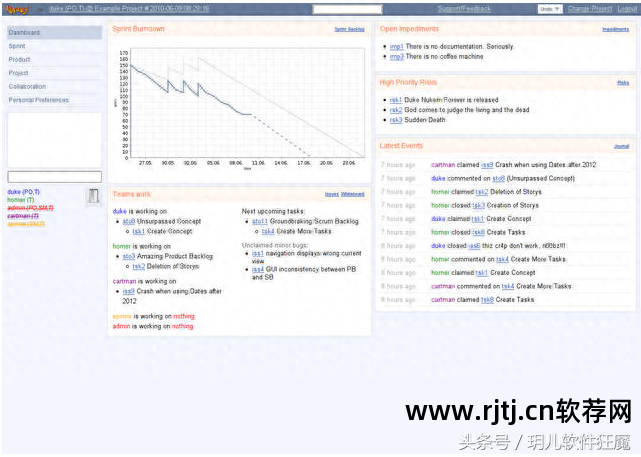The height and width of the screenshot is (457, 641).
Task: Click the chat output area in sidebar
Action: click(x=54, y=140)
